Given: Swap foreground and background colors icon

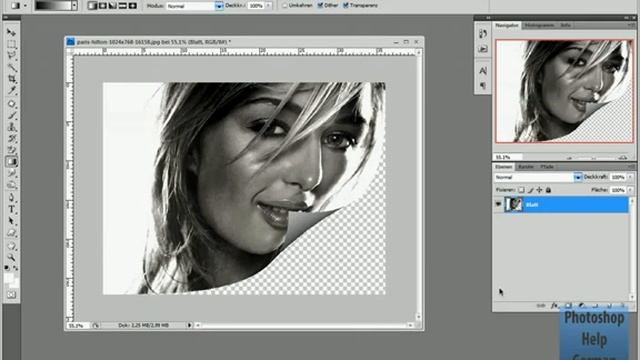Looking at the screenshot, I should [16, 268].
